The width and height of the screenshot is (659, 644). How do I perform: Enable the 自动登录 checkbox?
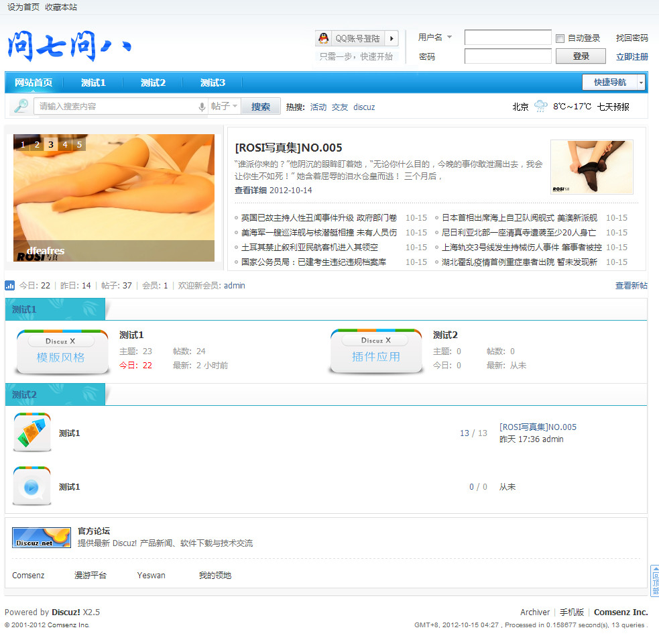[559, 38]
